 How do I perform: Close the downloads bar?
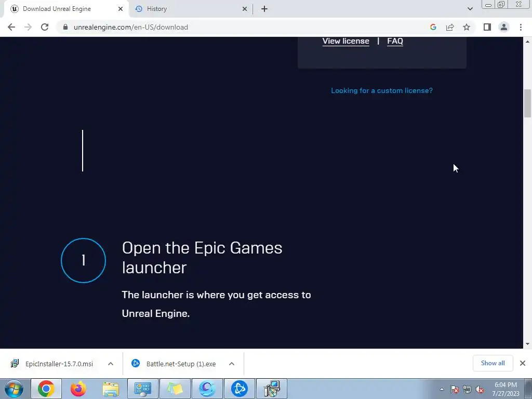click(x=523, y=363)
